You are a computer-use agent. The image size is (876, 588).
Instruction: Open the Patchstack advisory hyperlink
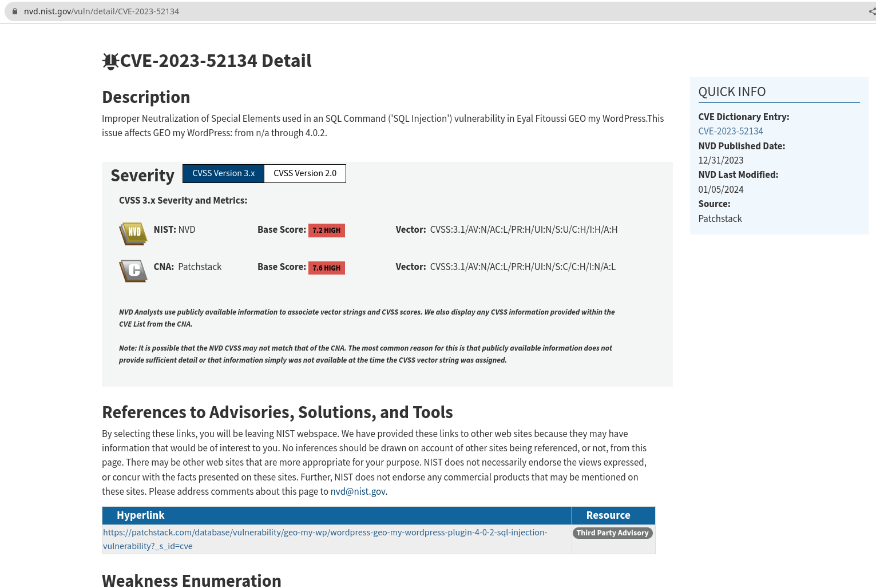(x=325, y=533)
